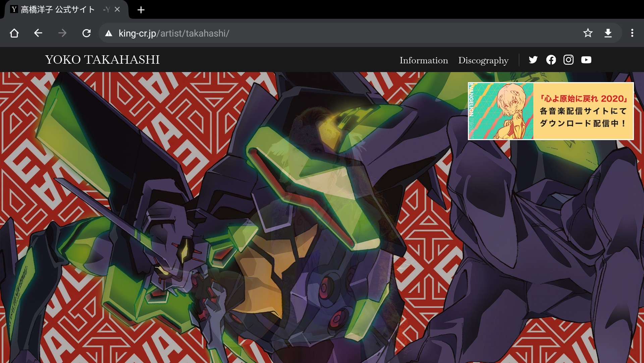Open the downloads icon

(608, 33)
